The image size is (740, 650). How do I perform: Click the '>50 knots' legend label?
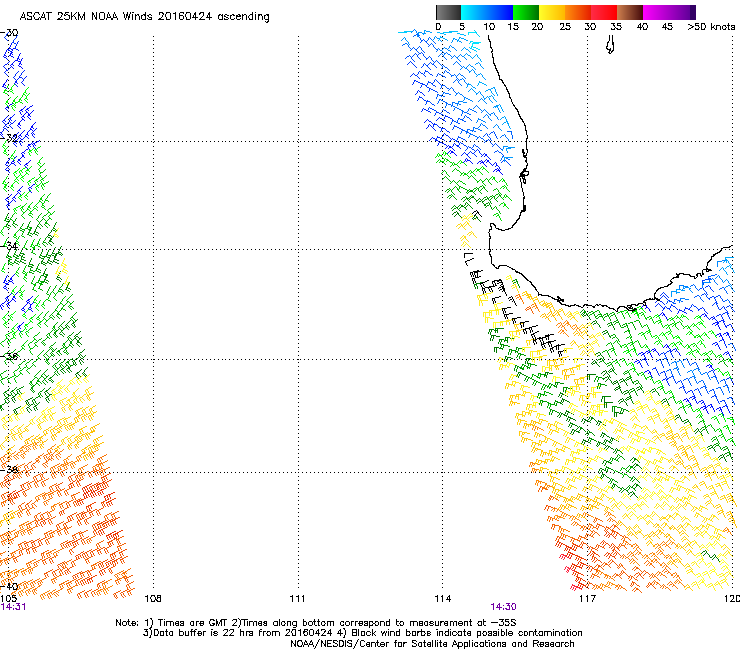711,27
